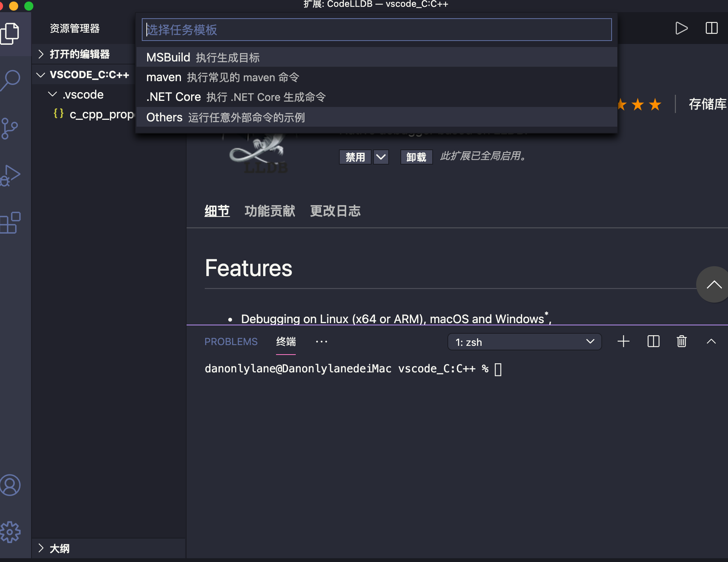Viewport: 728px width, 562px height.
Task: Split the terminal with the split icon
Action: 653,341
